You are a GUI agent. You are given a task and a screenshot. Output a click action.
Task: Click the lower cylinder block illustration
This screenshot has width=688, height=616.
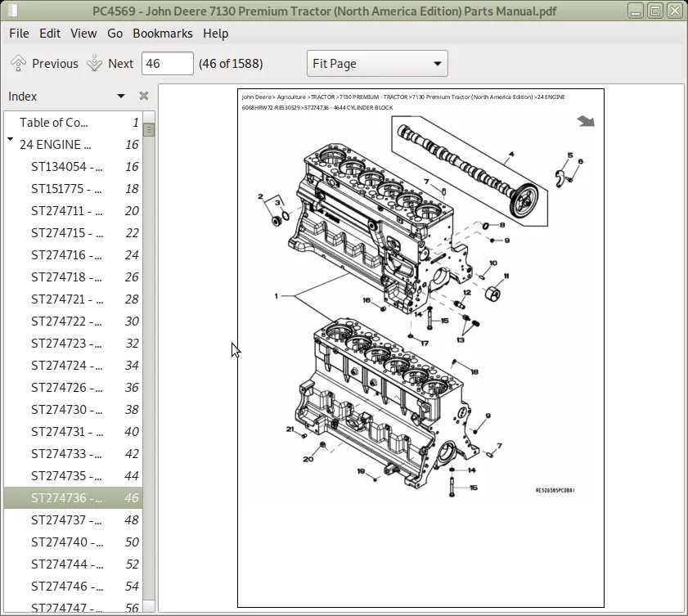pos(389,402)
